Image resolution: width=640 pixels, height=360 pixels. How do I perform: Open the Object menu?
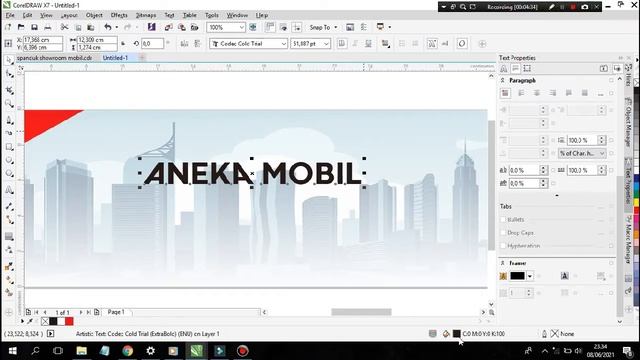click(94, 15)
